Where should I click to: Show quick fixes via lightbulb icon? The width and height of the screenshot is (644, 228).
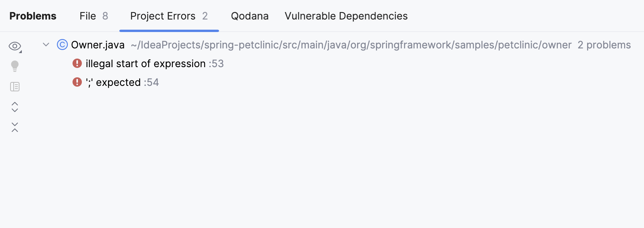pyautogui.click(x=14, y=65)
